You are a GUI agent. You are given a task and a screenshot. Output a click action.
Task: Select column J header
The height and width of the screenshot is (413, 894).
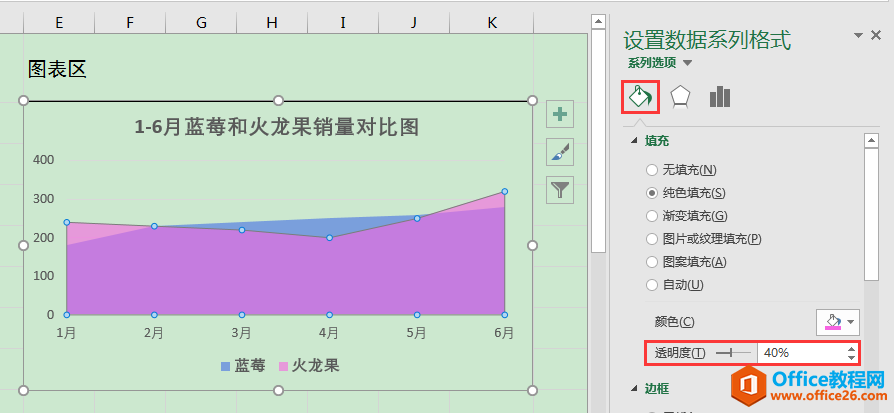click(414, 23)
